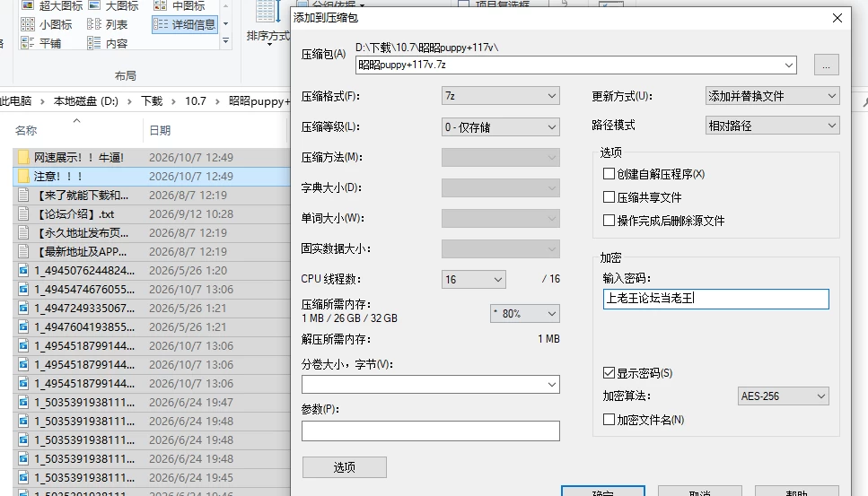Open memory usage 80% dropdown
The height and width of the screenshot is (496, 868).
pos(525,314)
